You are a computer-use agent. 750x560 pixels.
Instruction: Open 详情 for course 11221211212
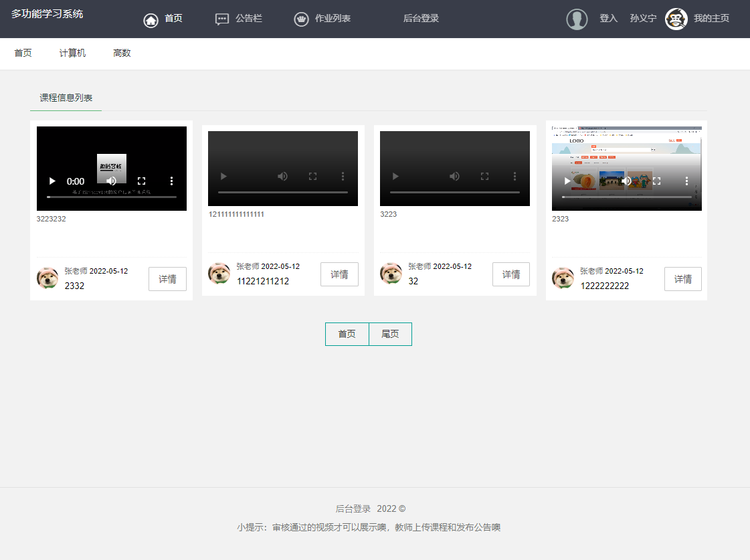click(339, 274)
